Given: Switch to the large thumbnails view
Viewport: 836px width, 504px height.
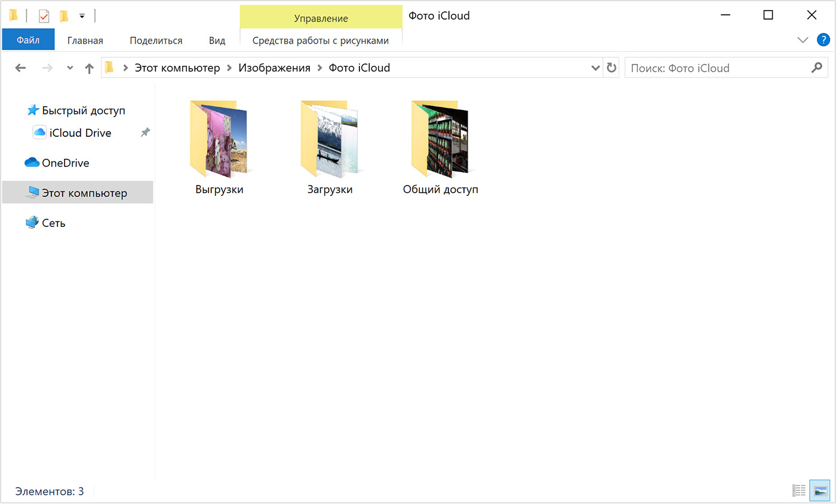Looking at the screenshot, I should pos(819,490).
